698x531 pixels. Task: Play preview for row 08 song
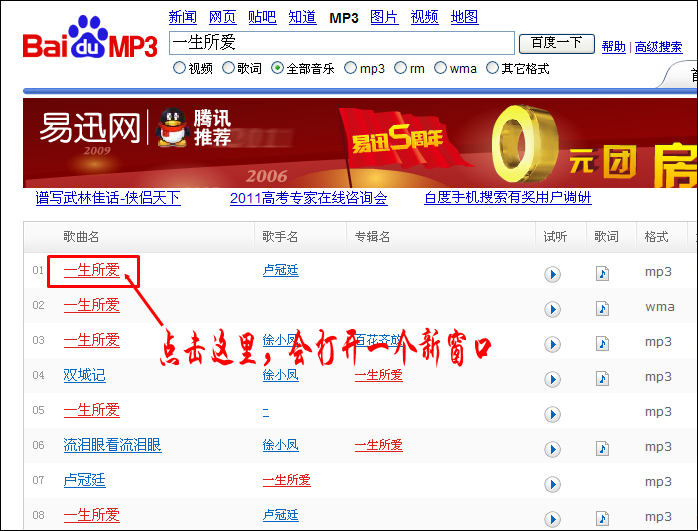(x=552, y=519)
